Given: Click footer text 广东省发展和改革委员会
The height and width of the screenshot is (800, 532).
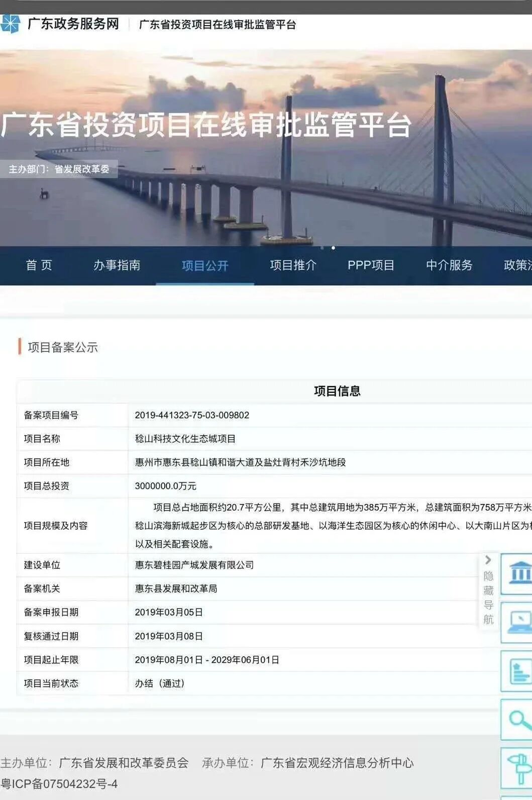Looking at the screenshot, I should [x=124, y=763].
